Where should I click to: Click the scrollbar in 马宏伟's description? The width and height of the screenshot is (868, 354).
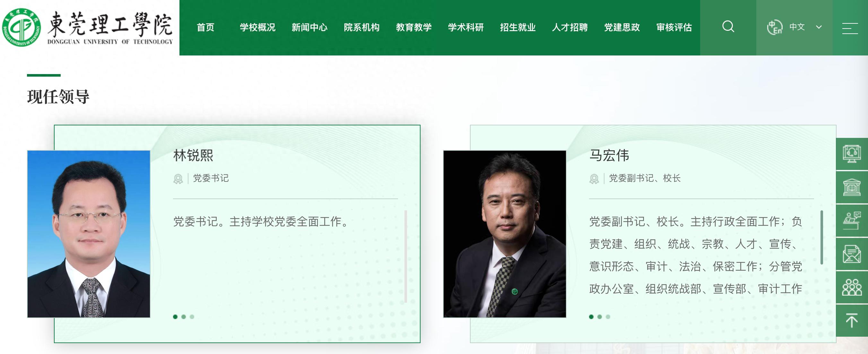pyautogui.click(x=821, y=237)
